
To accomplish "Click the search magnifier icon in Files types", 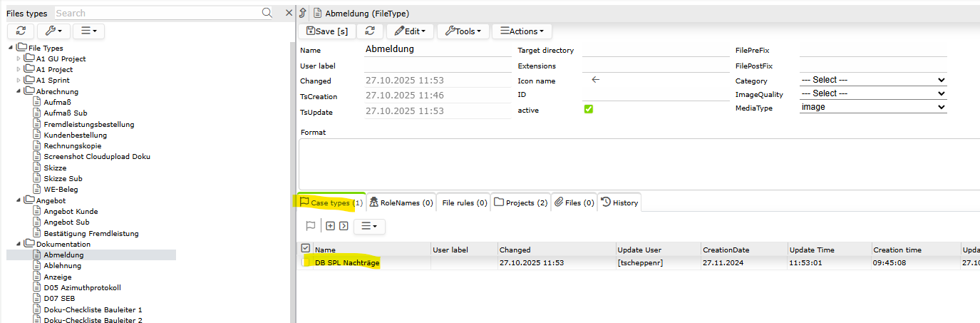I will [267, 13].
